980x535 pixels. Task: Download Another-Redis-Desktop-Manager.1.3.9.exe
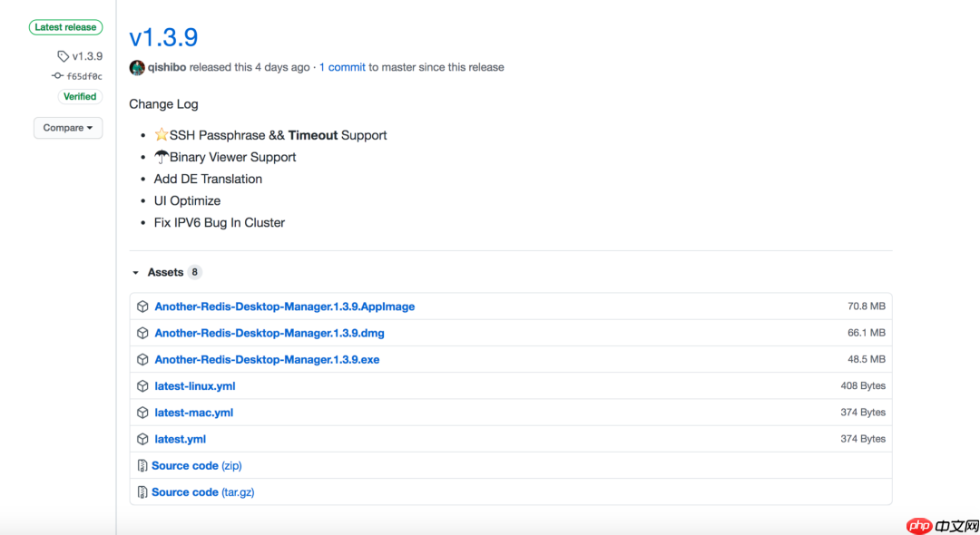tap(267, 359)
